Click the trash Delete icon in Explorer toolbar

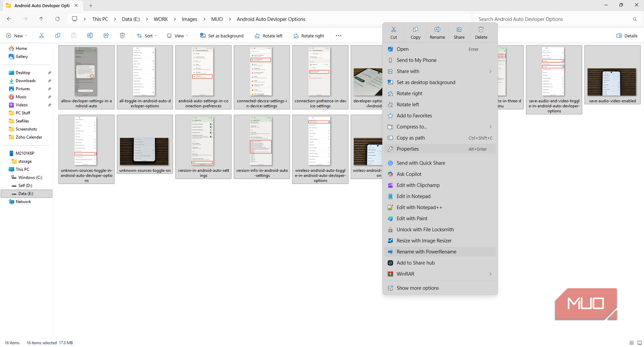coord(122,36)
